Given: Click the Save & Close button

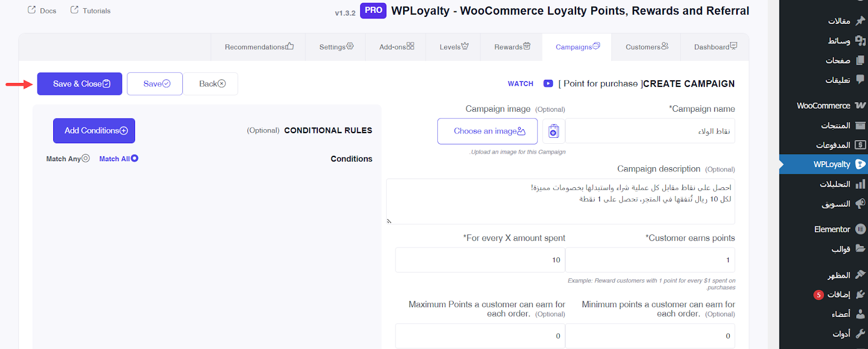Looking at the screenshot, I should (x=80, y=84).
